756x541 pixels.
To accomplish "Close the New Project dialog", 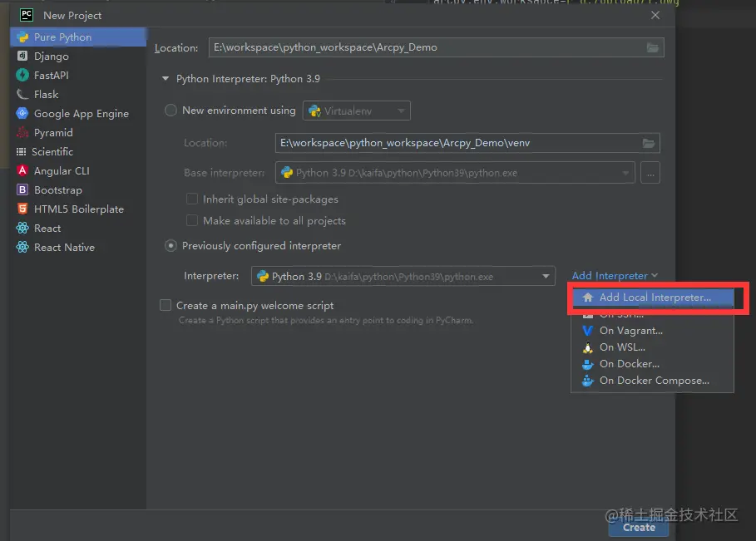I will coord(655,16).
